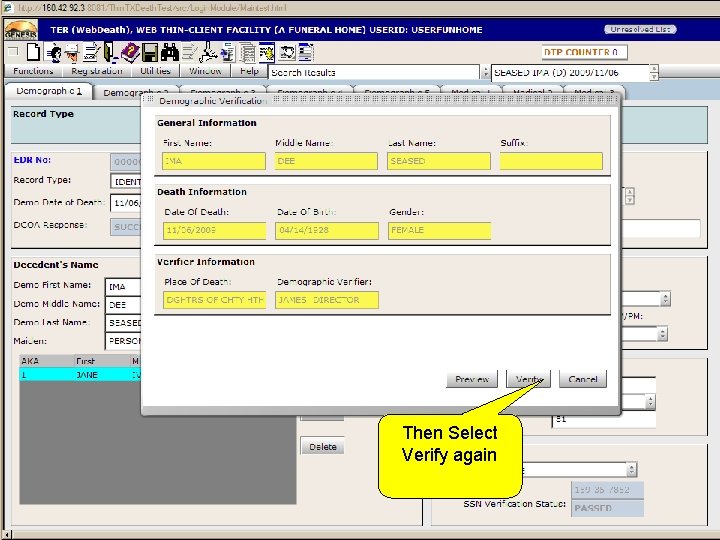Click the Gender field showing FEMALE

(x=439, y=231)
